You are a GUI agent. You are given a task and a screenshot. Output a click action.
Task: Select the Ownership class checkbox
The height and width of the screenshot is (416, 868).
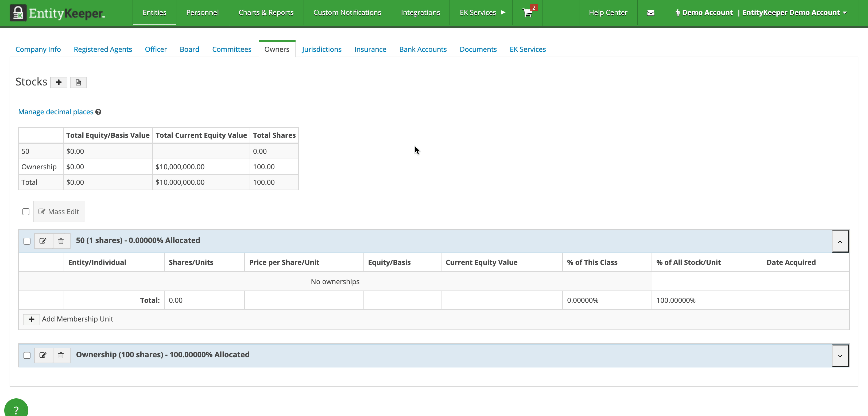[x=27, y=355]
